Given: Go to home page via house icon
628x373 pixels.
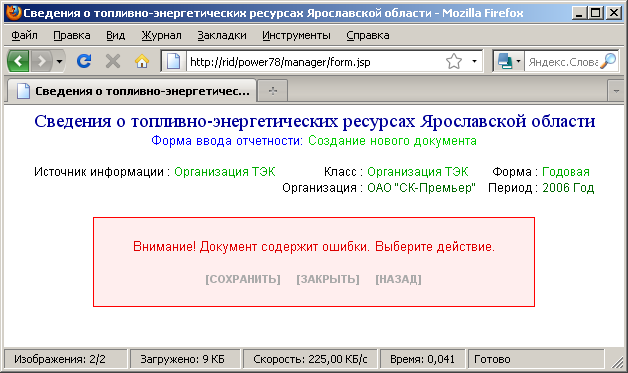Looking at the screenshot, I should (x=142, y=61).
